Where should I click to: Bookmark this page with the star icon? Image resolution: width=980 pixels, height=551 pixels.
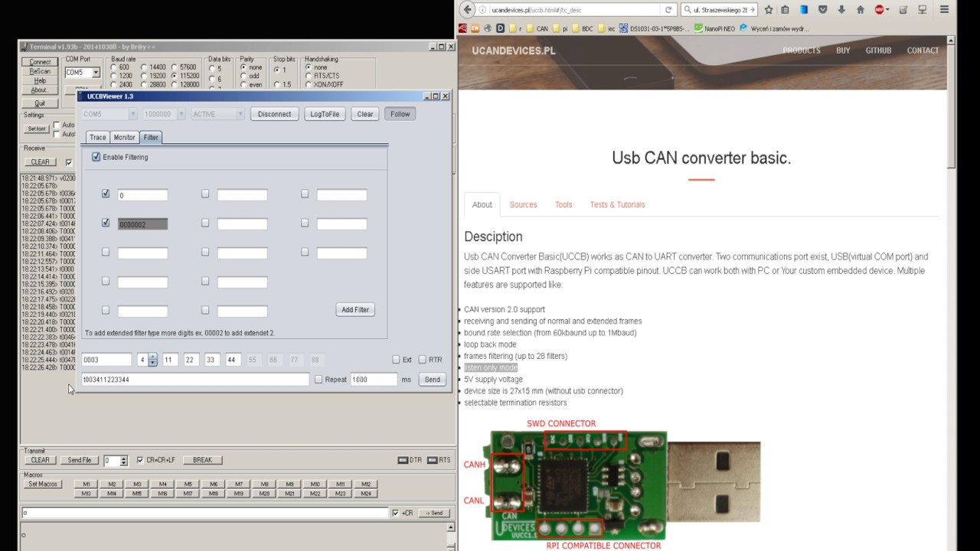click(769, 10)
